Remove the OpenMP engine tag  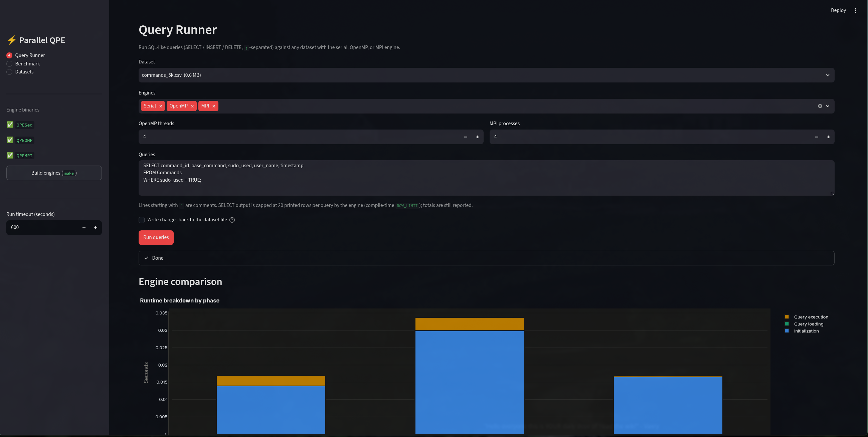[x=192, y=106]
